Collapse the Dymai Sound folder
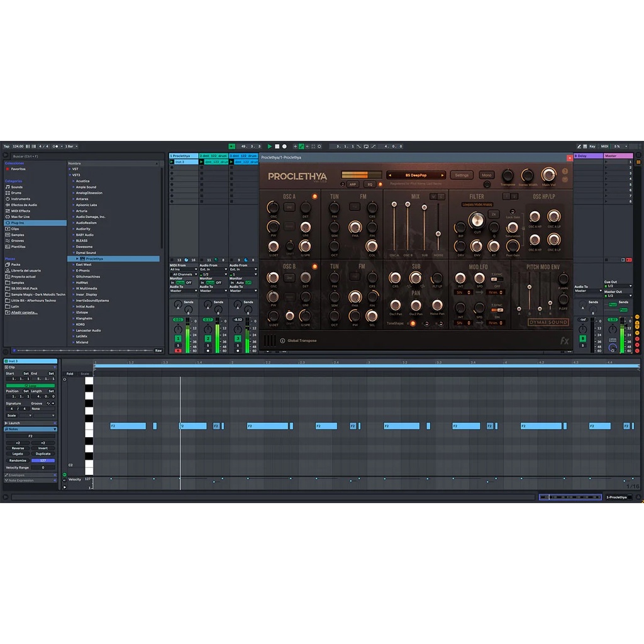Image resolution: width=644 pixels, height=644 pixels. point(74,253)
